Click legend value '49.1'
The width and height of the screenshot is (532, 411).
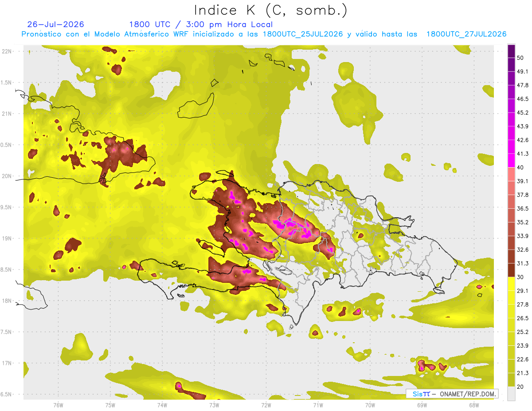(x=522, y=71)
